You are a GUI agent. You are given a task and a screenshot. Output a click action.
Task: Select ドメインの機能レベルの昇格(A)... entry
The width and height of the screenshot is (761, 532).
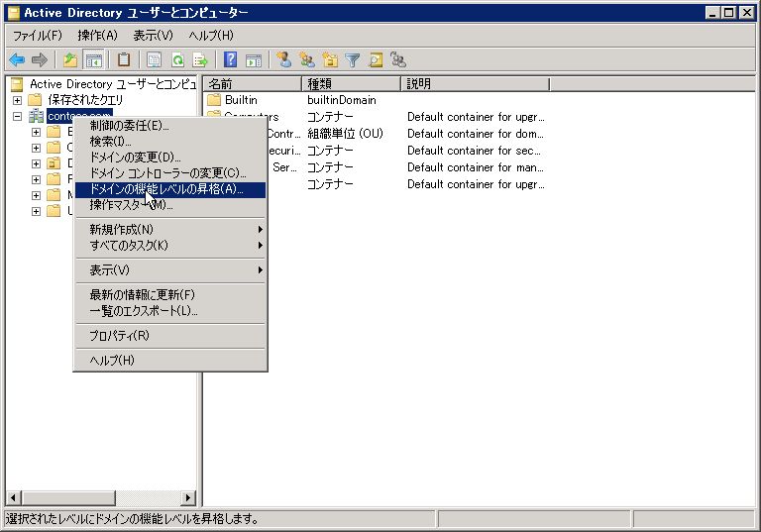tap(169, 189)
